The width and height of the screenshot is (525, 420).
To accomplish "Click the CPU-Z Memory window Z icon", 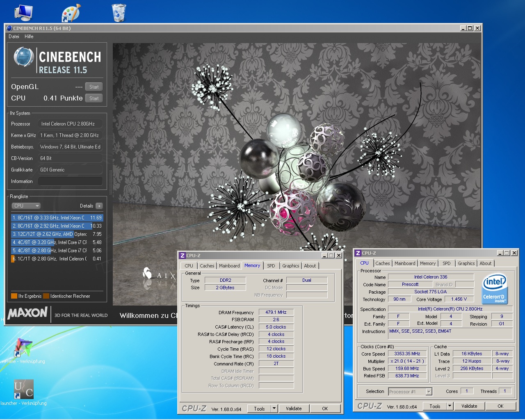I will pos(183,256).
